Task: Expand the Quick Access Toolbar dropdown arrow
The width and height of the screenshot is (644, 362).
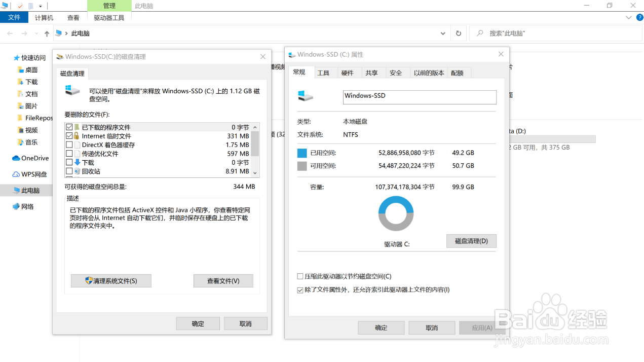Action: (x=41, y=6)
